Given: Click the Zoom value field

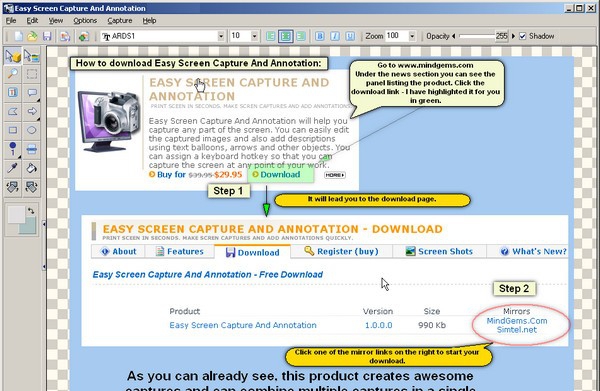Looking at the screenshot, I should click(396, 36).
